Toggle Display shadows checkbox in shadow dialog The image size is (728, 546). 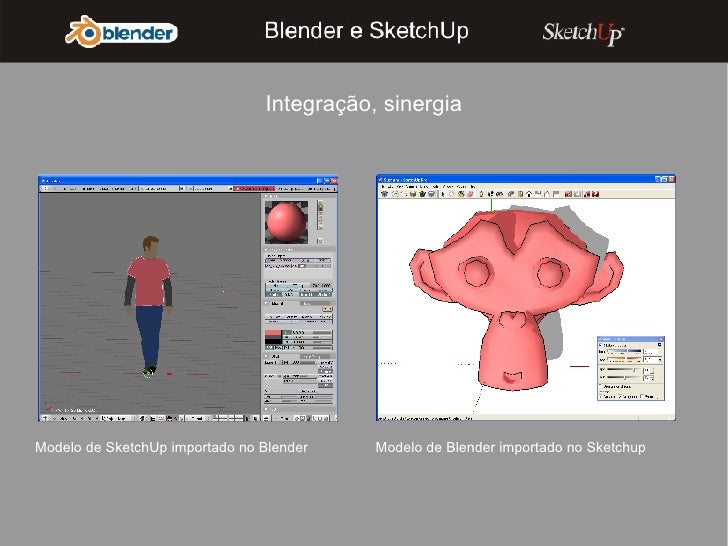[x=600, y=345]
